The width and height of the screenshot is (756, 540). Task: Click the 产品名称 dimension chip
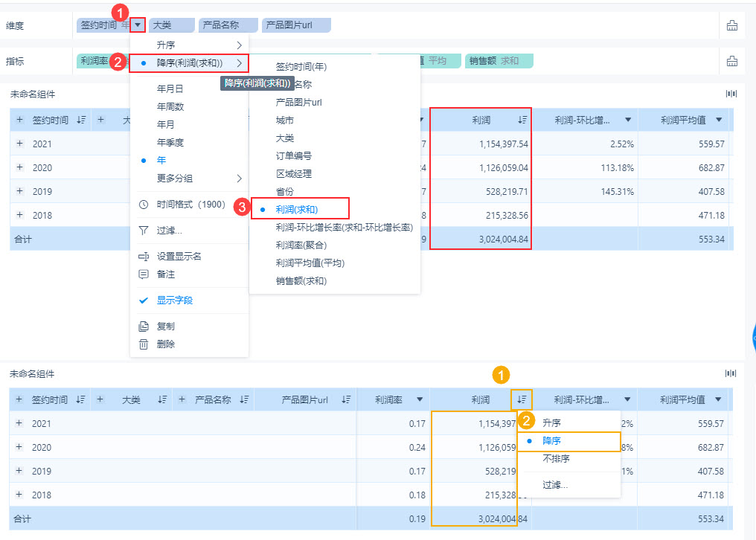228,25
